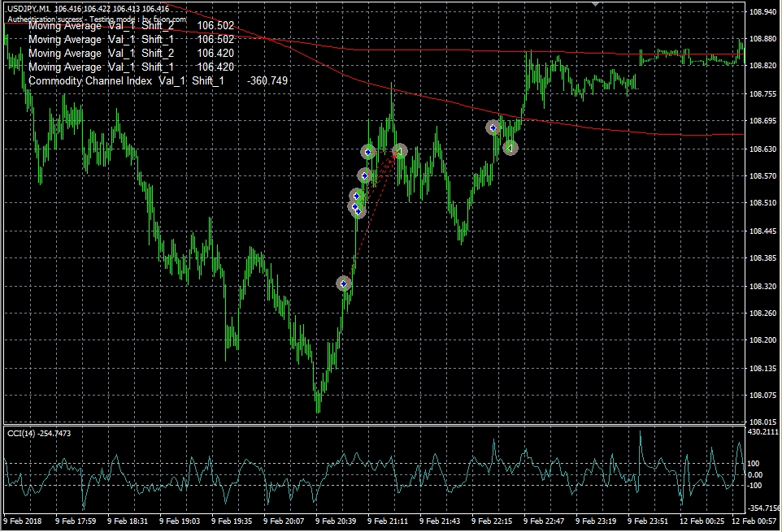The image size is (782, 532).
Task: Click the CCI scale 0.00 level label
Action: (755, 474)
